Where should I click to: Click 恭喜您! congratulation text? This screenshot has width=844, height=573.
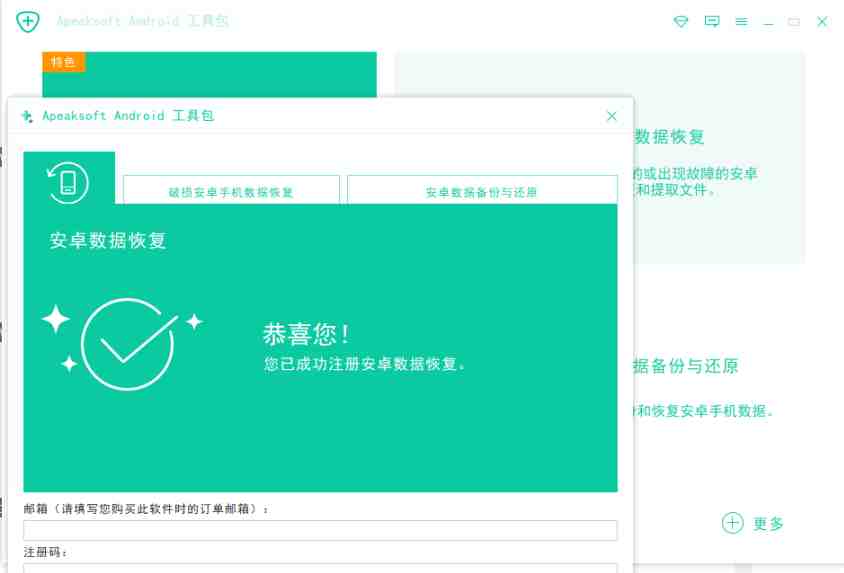[x=306, y=334]
